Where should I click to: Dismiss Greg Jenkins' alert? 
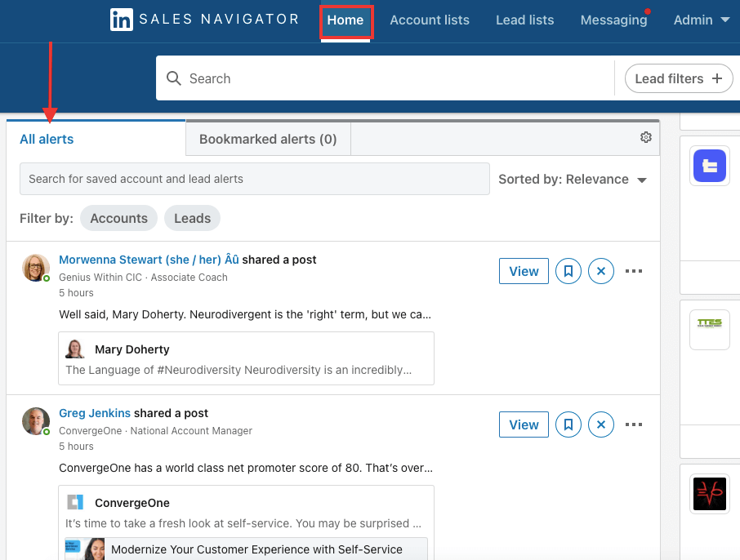tap(601, 424)
